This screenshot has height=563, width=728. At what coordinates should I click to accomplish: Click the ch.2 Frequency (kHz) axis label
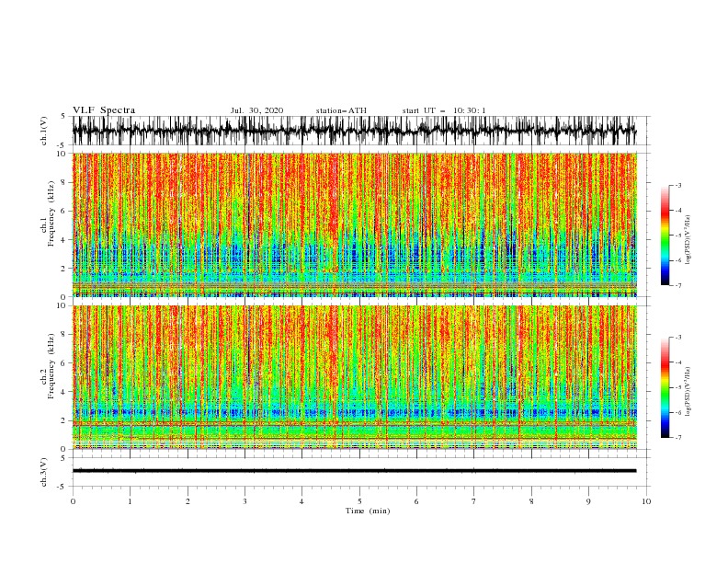pyautogui.click(x=48, y=366)
